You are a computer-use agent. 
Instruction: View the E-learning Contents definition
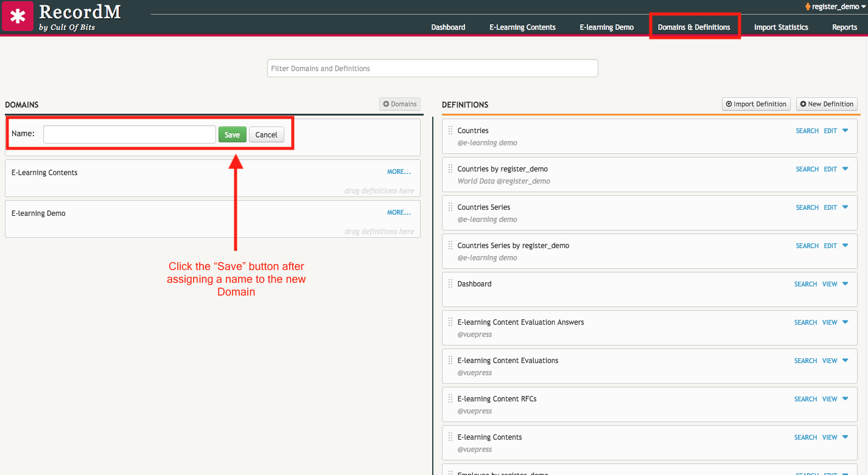830,437
